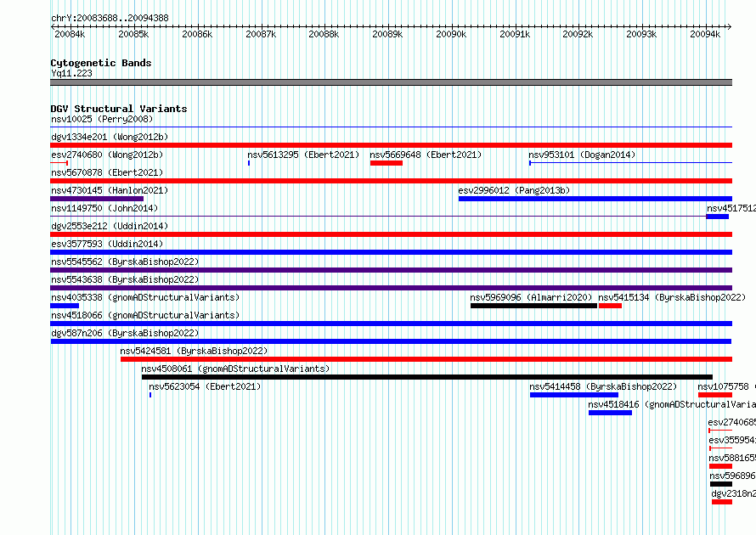Click the nsv5623054 (Ebert2021) label

click(x=205, y=386)
